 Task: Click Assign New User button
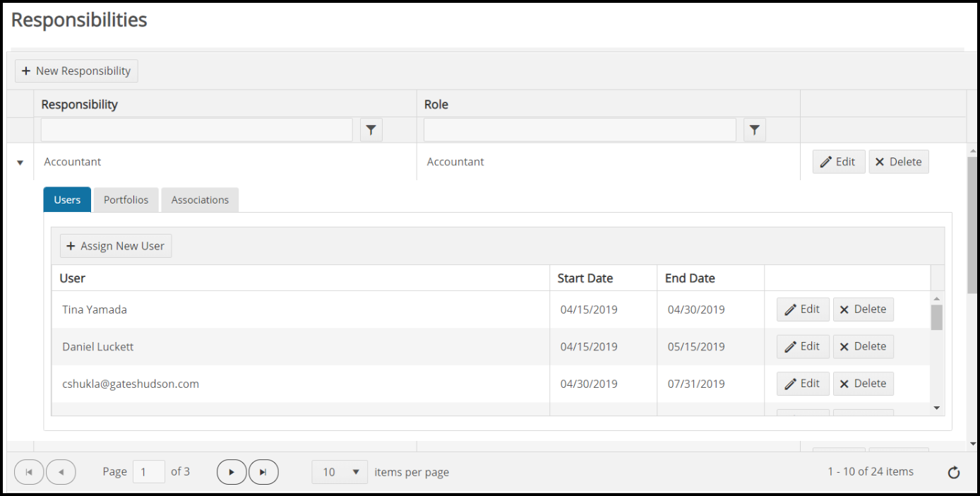(x=116, y=246)
